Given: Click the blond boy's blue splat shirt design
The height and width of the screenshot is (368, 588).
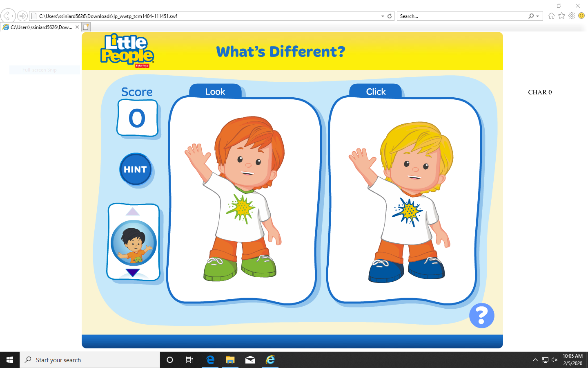Looking at the screenshot, I should 407,212.
